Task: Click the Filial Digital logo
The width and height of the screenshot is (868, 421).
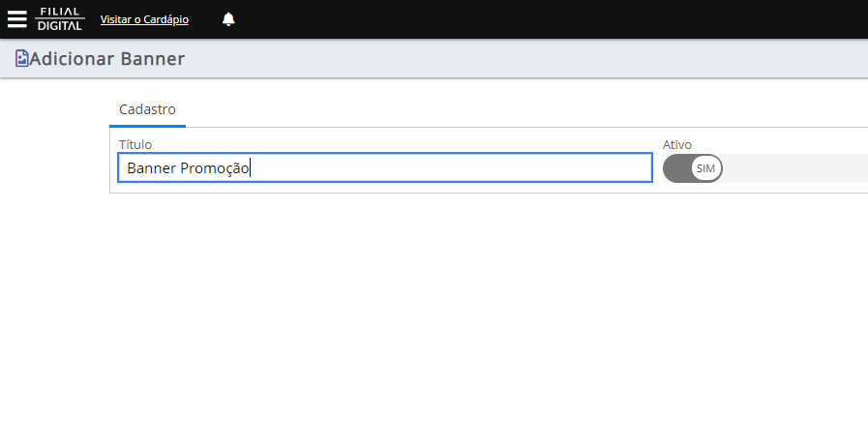Action: tap(60, 18)
